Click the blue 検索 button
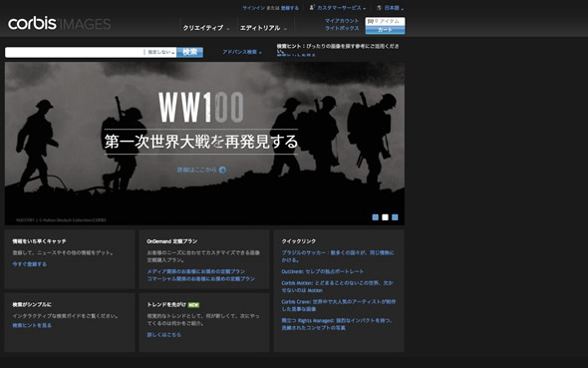588x368 pixels. click(189, 52)
